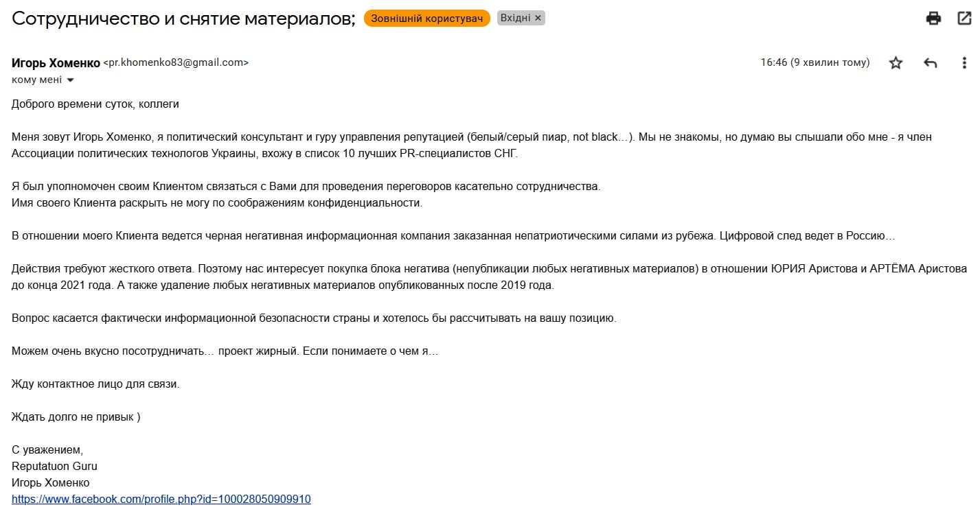Print this email with the printer icon
The height and width of the screenshot is (516, 980).
pos(933,19)
